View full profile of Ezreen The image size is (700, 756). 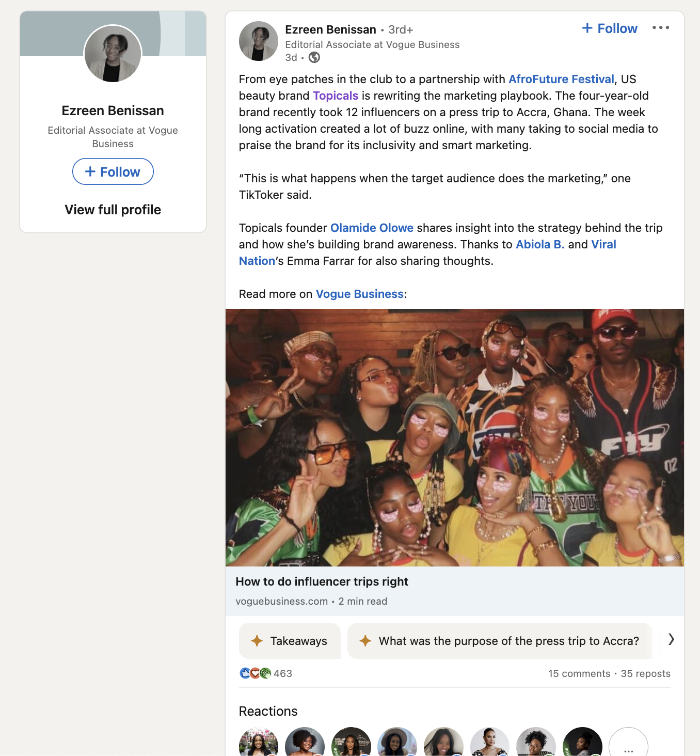(x=113, y=210)
